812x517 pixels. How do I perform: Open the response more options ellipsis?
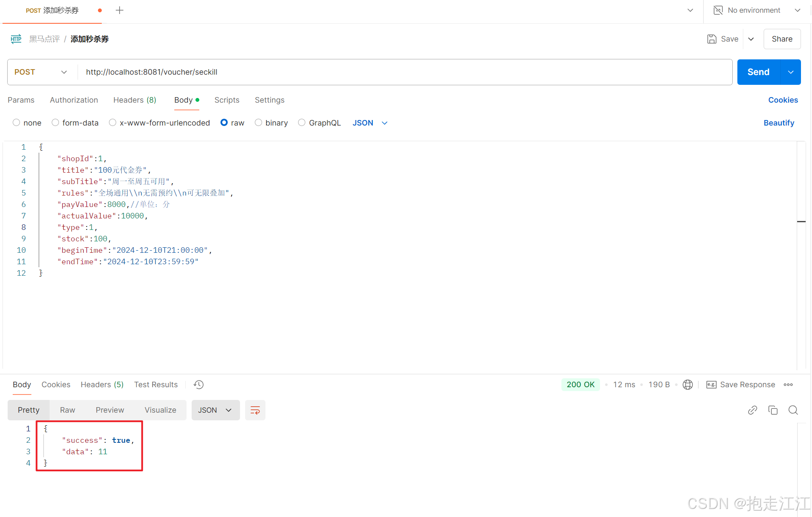click(x=788, y=385)
